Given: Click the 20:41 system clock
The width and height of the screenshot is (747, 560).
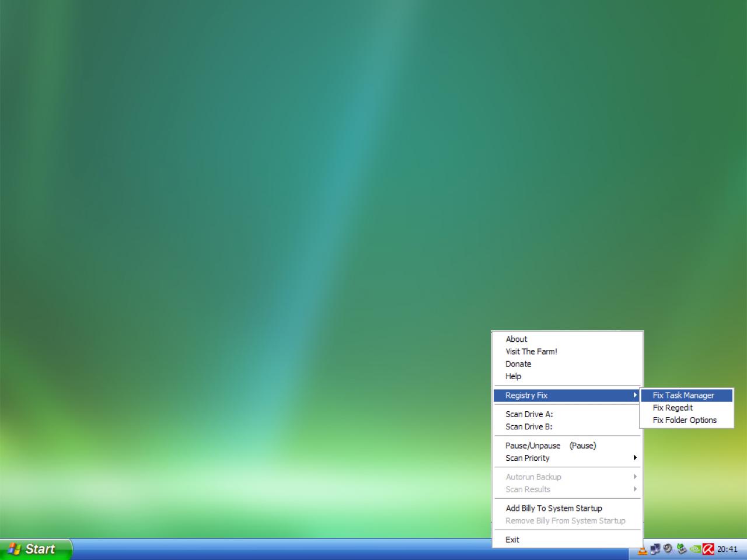Looking at the screenshot, I should [x=727, y=549].
